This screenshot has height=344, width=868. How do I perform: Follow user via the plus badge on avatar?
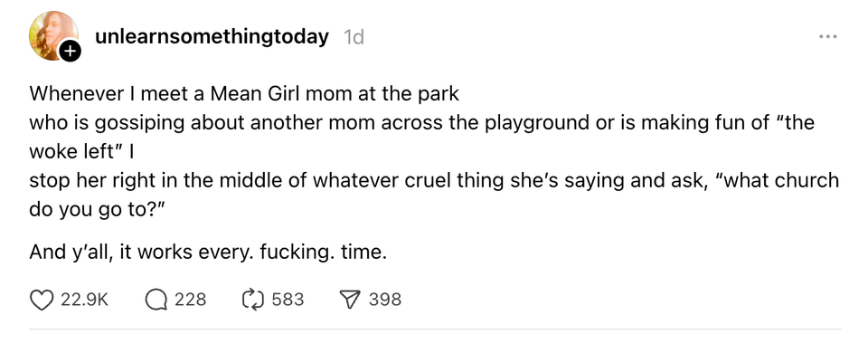pos(70,53)
